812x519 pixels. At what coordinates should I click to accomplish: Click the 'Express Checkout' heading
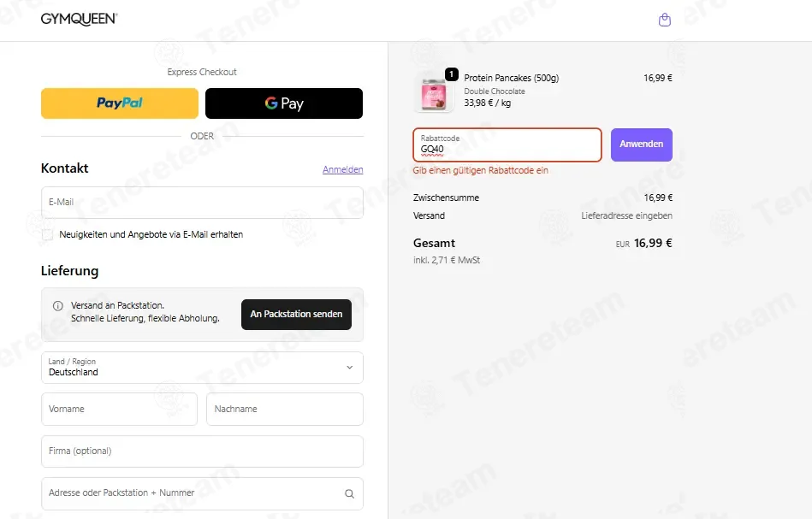pyautogui.click(x=202, y=72)
